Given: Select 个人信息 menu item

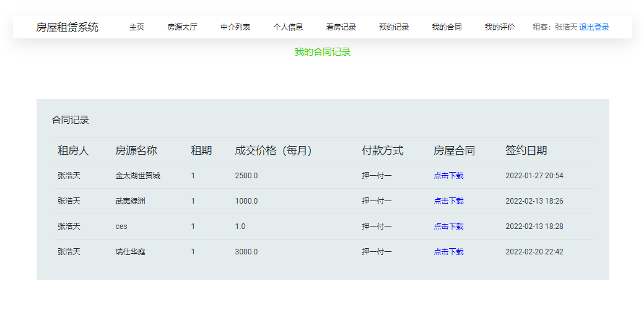Looking at the screenshot, I should 288,27.
